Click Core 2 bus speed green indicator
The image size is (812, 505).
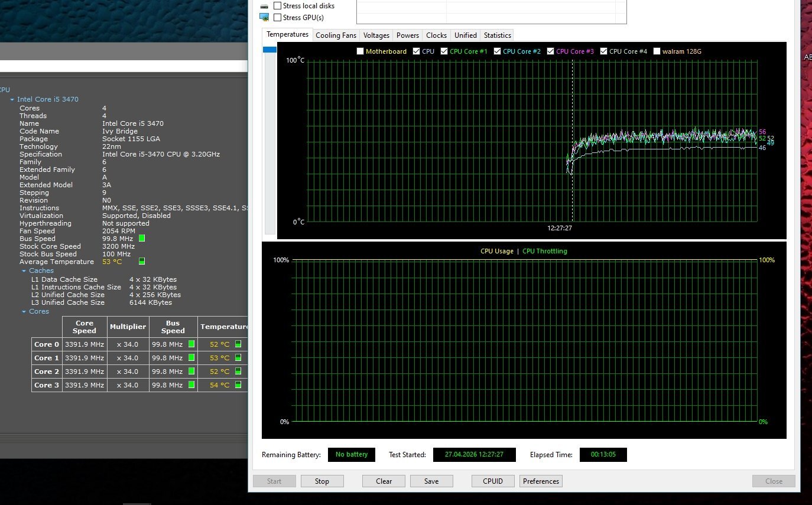pos(191,371)
